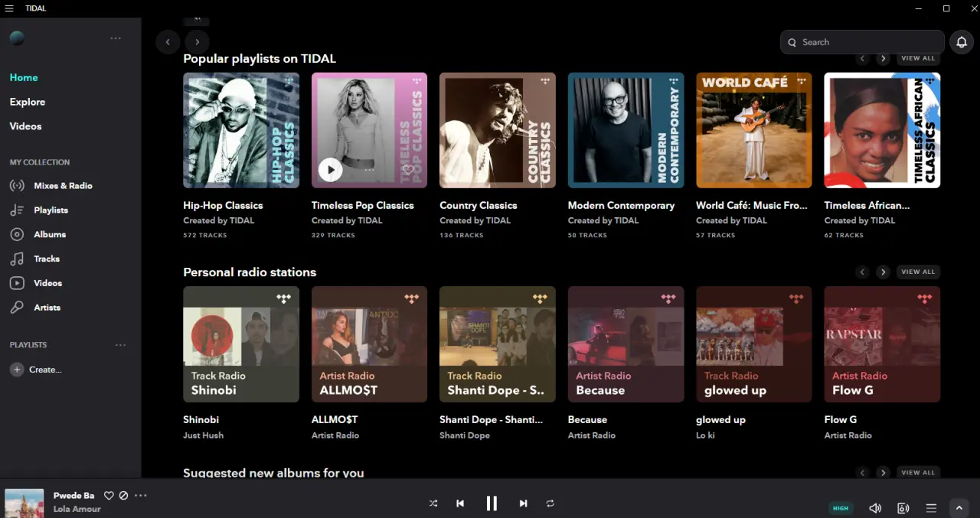Image resolution: width=980 pixels, height=518 pixels.
Task: Show previous suggested new albums arrow
Action: coord(863,473)
